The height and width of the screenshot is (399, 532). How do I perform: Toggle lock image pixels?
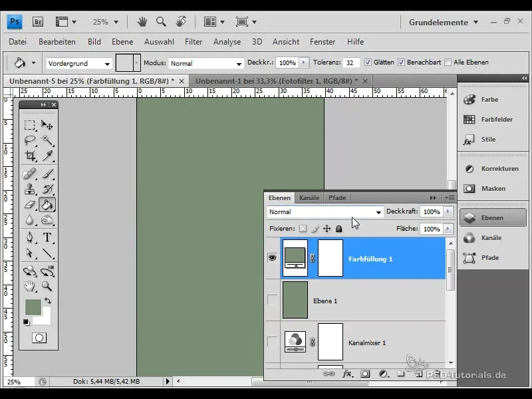tap(315, 229)
